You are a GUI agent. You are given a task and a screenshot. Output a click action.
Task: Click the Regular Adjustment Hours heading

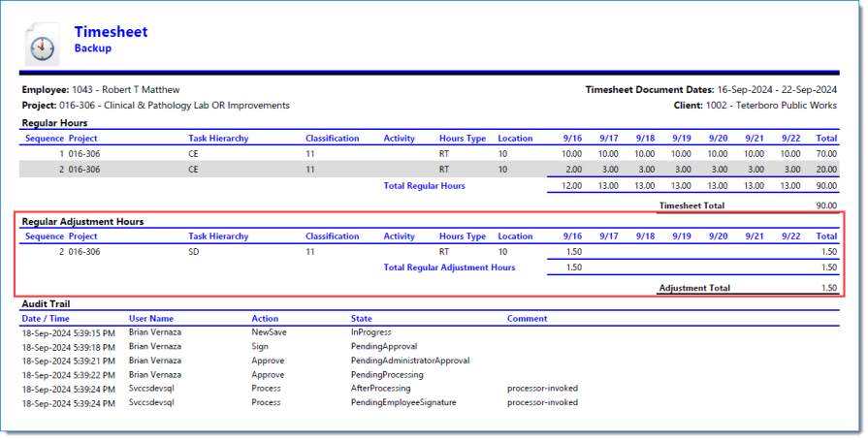(82, 222)
